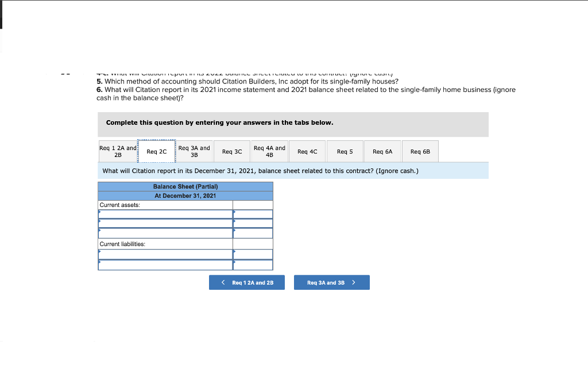Click the At December 31, 2021 header
588x368 pixels.
tap(185, 195)
